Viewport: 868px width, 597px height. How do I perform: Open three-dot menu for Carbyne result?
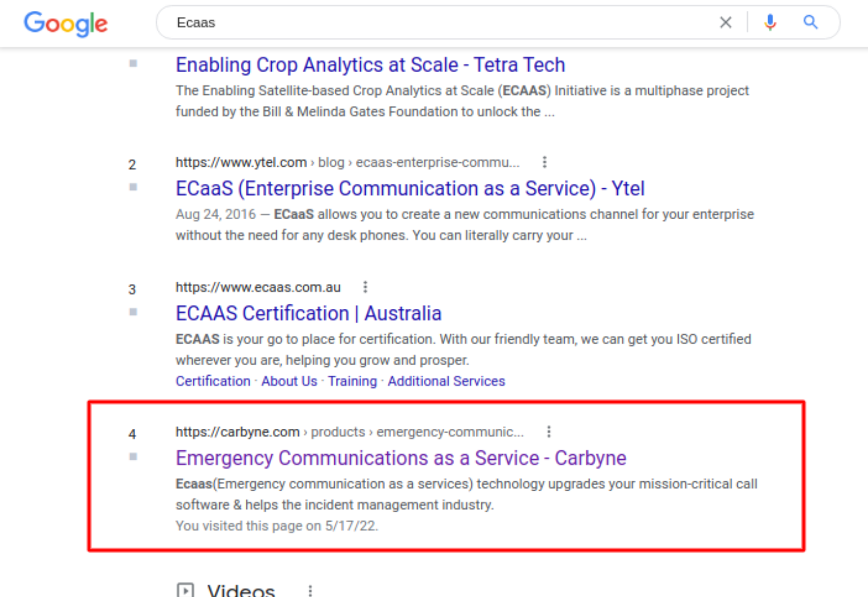[549, 431]
